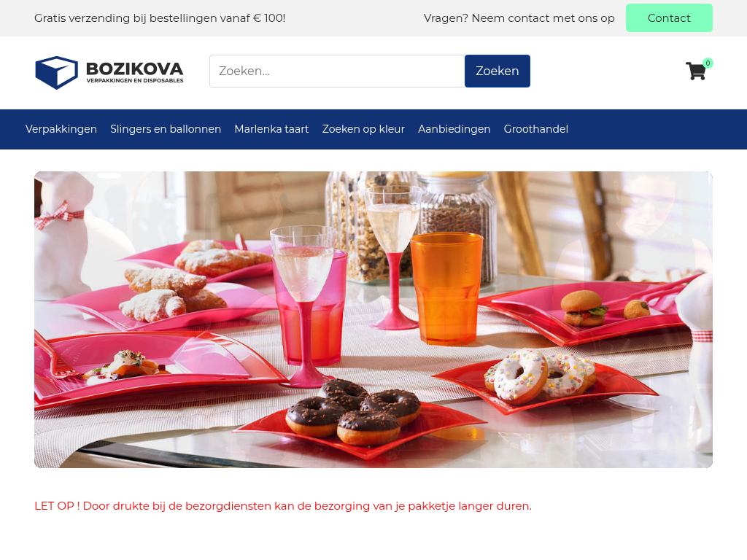Click the Contact button
The width and height of the screenshot is (747, 560).
(669, 18)
